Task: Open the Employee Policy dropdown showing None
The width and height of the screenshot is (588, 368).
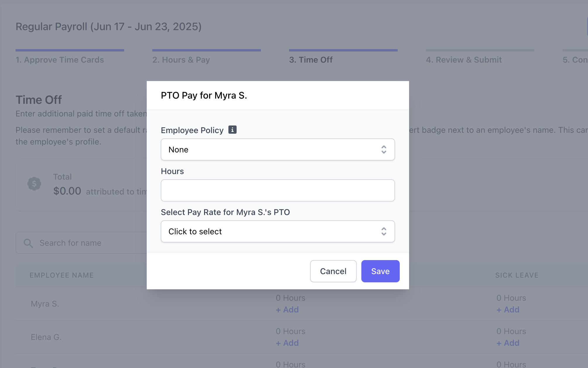Action: point(278,149)
